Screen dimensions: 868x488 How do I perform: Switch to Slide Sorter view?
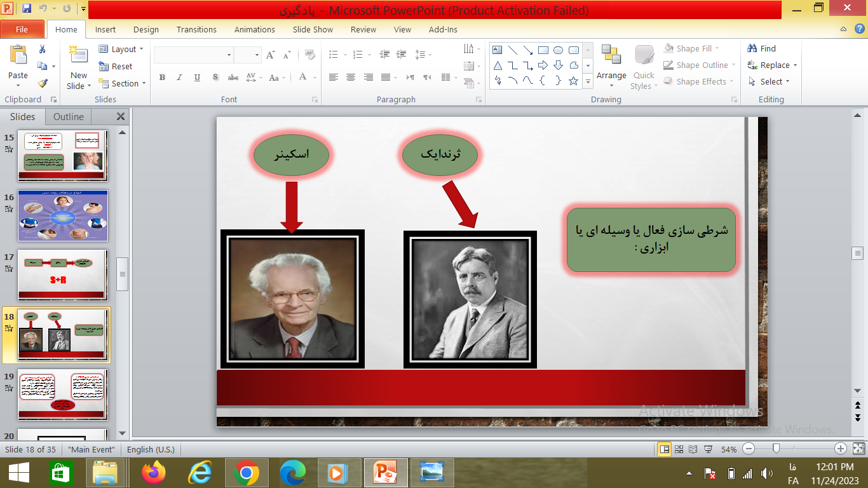coord(679,449)
